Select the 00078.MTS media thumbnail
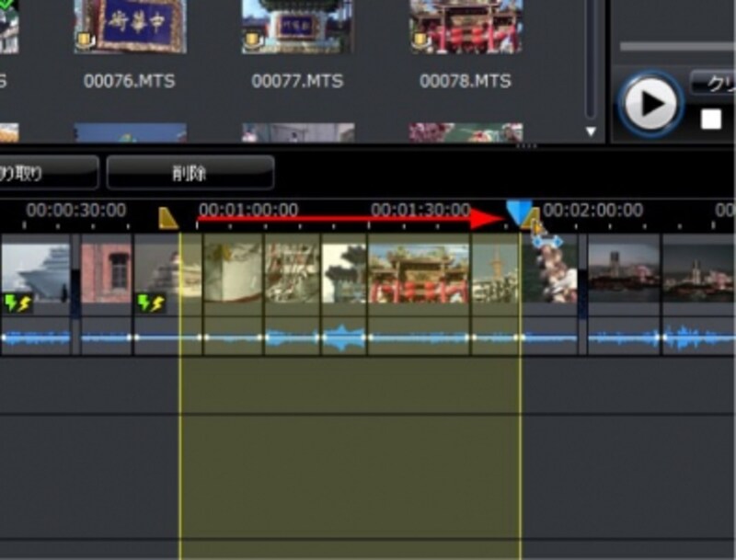 (x=465, y=26)
